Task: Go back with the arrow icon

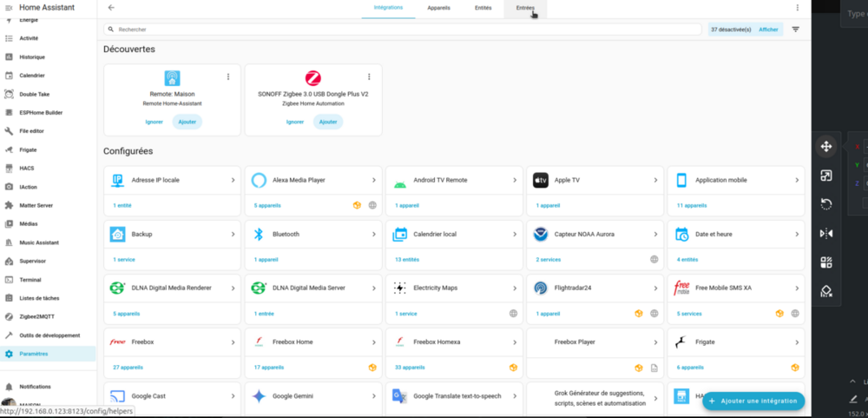Action: 111,8
